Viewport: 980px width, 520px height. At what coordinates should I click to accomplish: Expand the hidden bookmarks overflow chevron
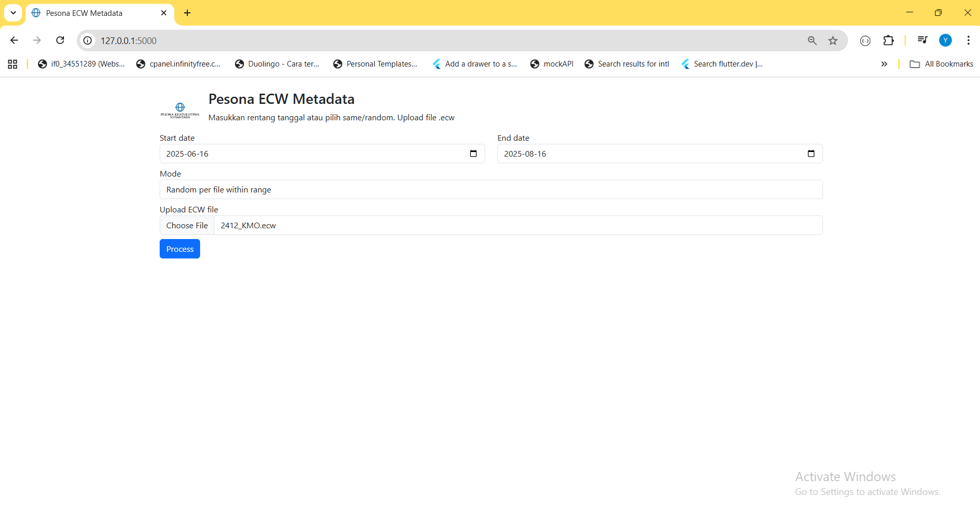(x=884, y=64)
